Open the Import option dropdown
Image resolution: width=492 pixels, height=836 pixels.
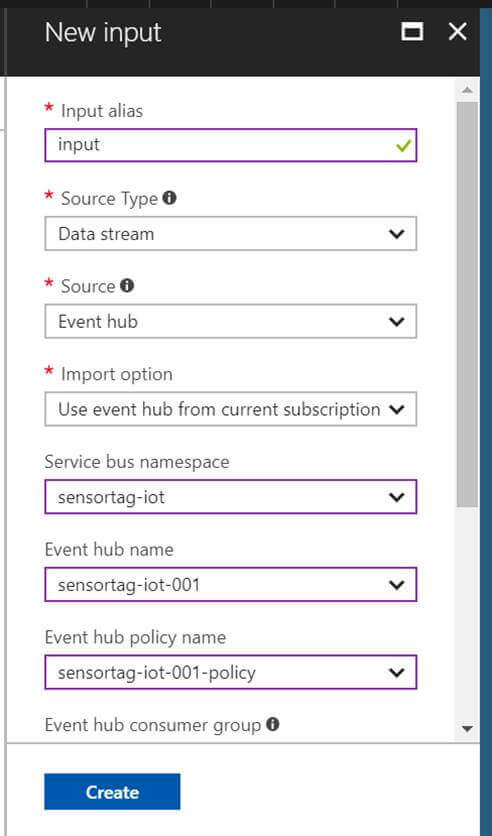click(230, 409)
